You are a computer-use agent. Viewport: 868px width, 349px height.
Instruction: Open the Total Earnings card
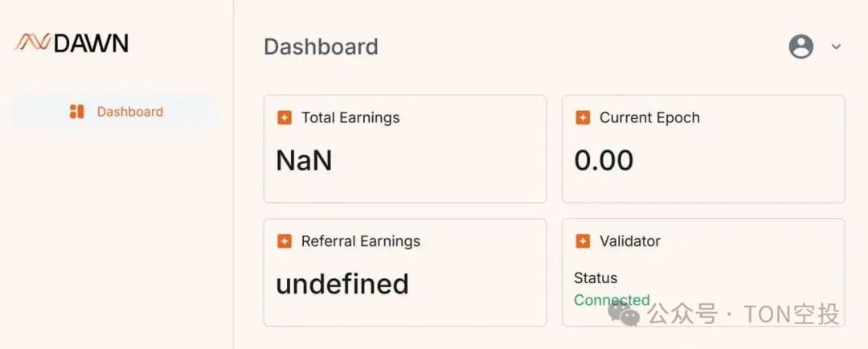tap(405, 149)
